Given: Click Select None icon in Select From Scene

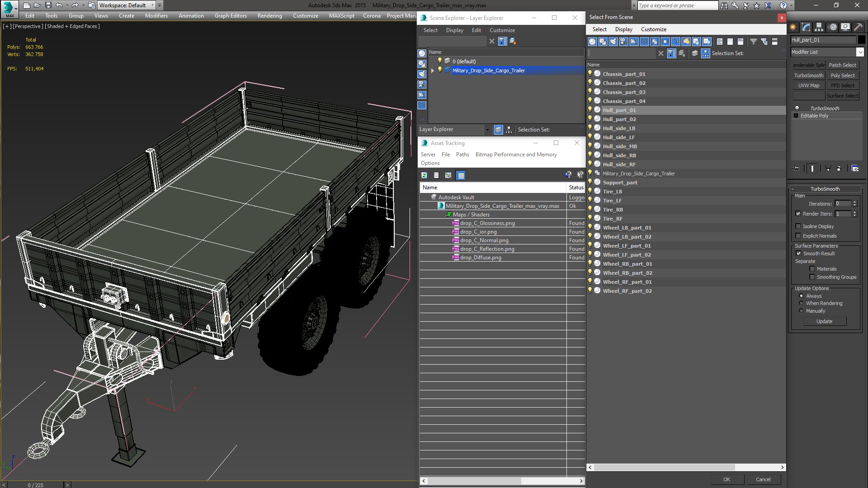Looking at the screenshot, I should 730,42.
